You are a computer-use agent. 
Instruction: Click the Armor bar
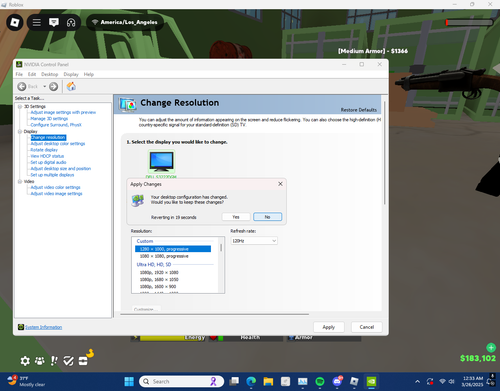coord(324,338)
